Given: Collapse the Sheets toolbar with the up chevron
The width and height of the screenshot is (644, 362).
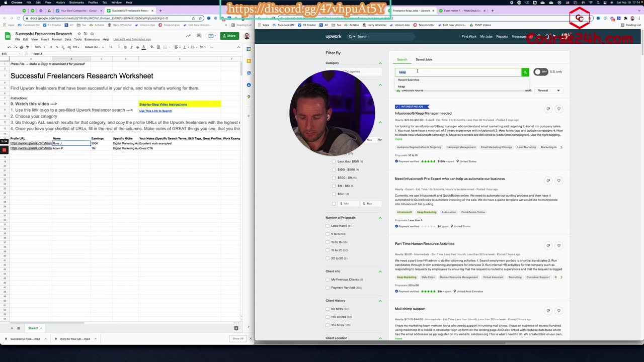Looking at the screenshot, I should coord(238,47).
